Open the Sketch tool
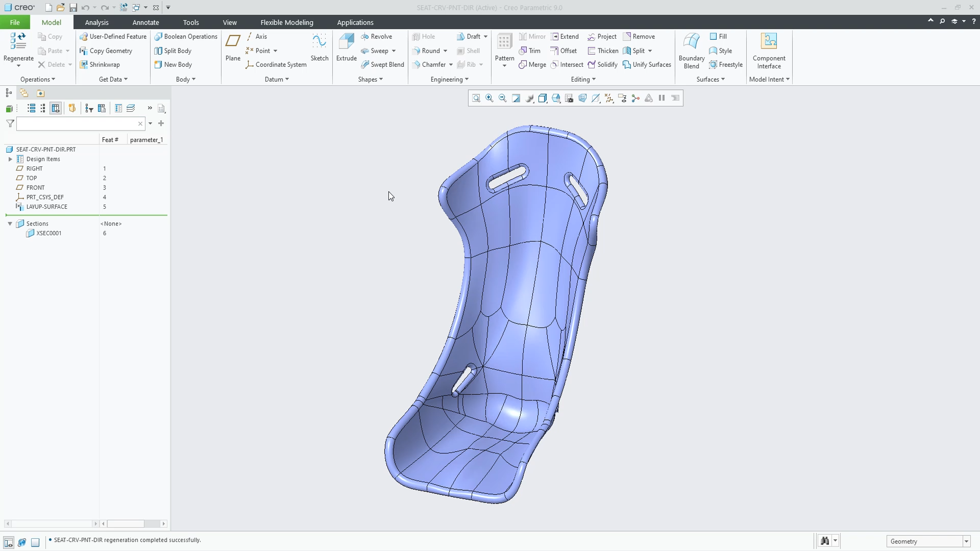Screen dimensions: 980x551 (x=320, y=47)
